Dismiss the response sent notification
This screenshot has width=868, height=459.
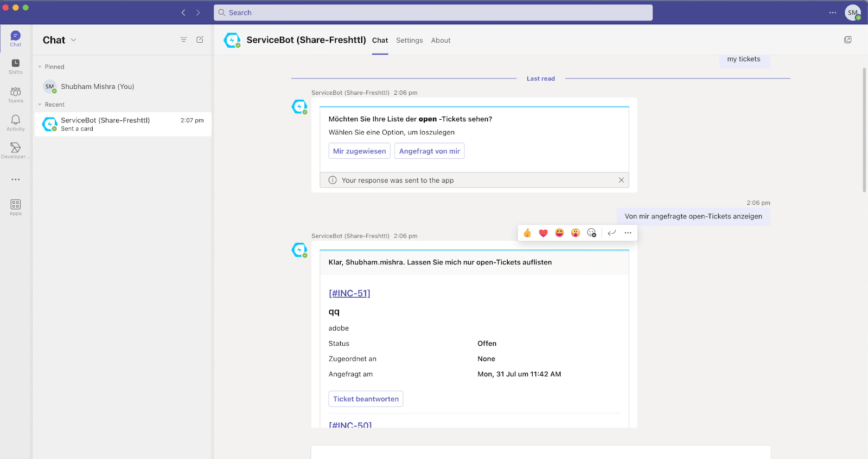622,180
